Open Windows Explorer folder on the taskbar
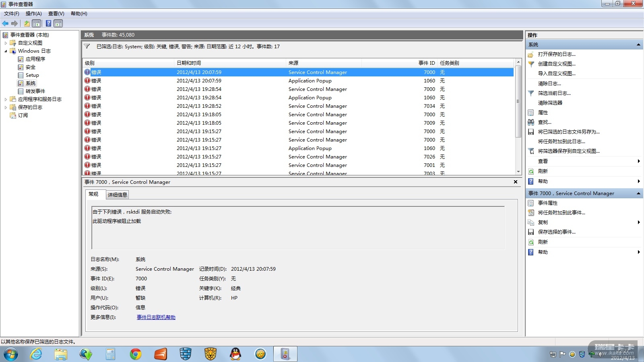This screenshot has width=644, height=362. (61, 354)
